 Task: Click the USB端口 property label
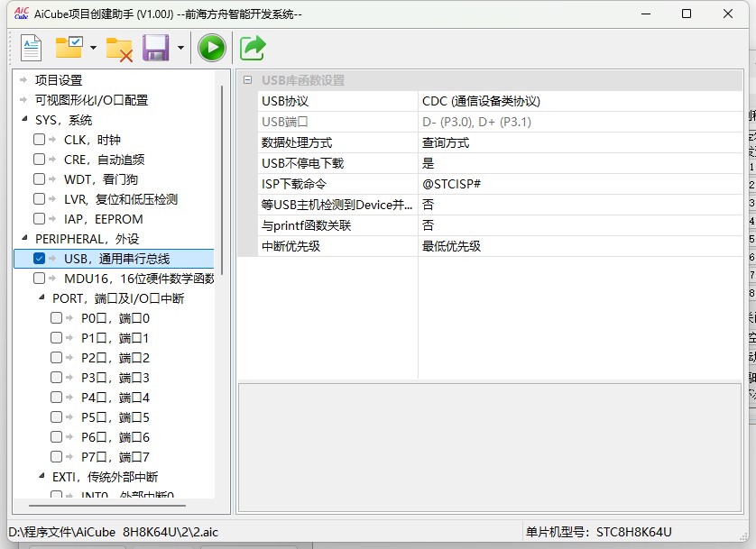(x=285, y=122)
